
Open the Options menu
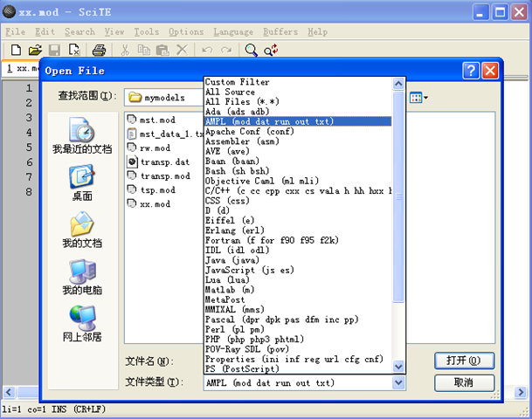pyautogui.click(x=186, y=32)
